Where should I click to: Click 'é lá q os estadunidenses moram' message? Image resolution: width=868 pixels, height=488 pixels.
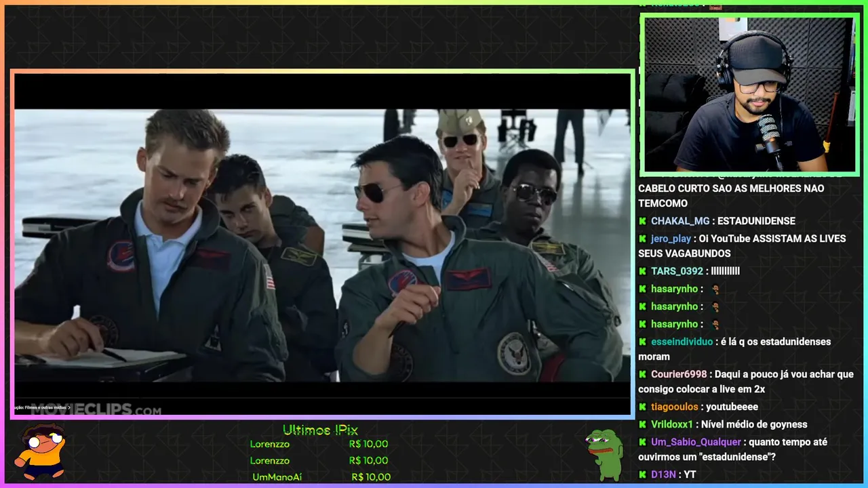[x=734, y=349]
